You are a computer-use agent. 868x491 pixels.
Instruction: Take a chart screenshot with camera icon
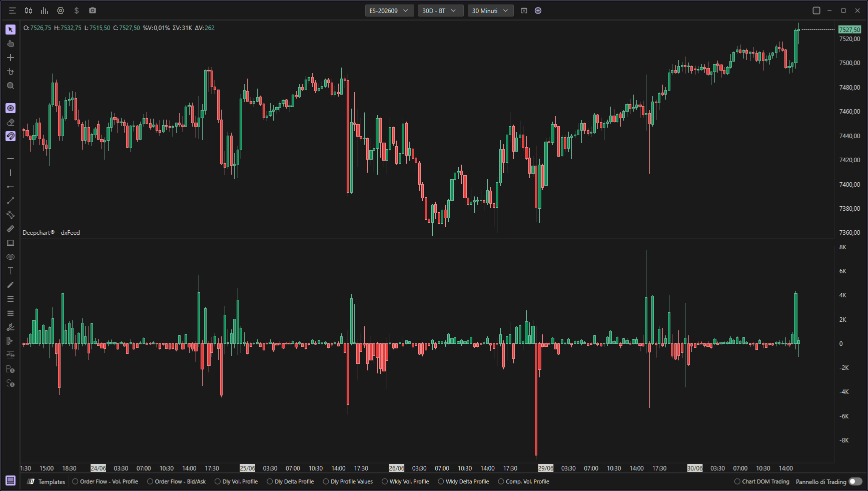93,11
